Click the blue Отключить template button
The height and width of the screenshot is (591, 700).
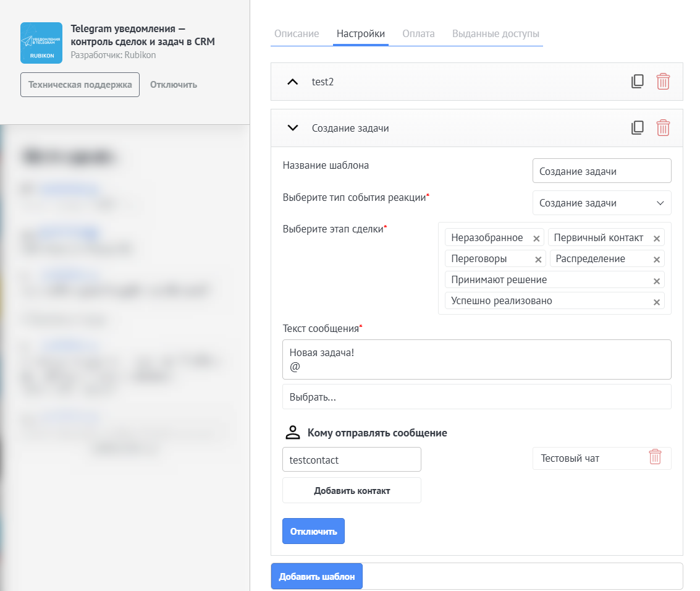tap(313, 531)
